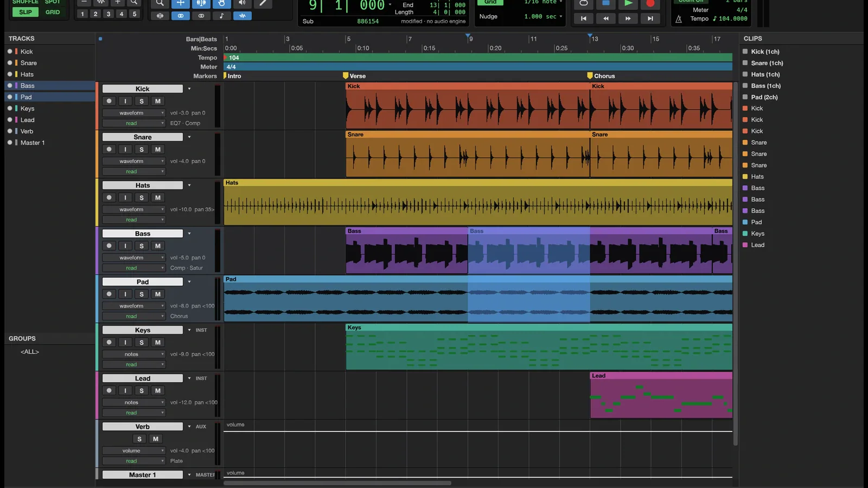Click the horizontal scrollbar at bottom
This screenshot has height=488, width=868.
click(337, 483)
